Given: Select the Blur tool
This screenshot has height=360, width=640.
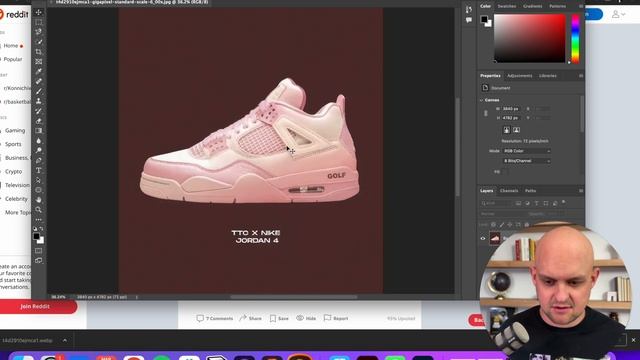Looking at the screenshot, I should (39, 141).
